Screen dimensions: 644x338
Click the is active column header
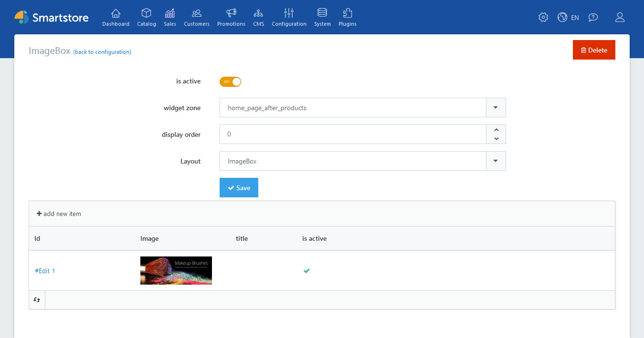click(314, 238)
